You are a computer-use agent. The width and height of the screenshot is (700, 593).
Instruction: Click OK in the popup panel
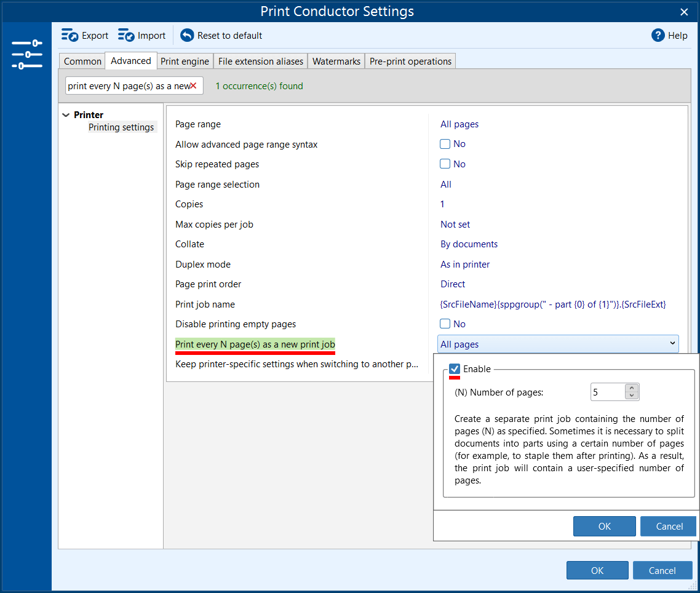[604, 526]
